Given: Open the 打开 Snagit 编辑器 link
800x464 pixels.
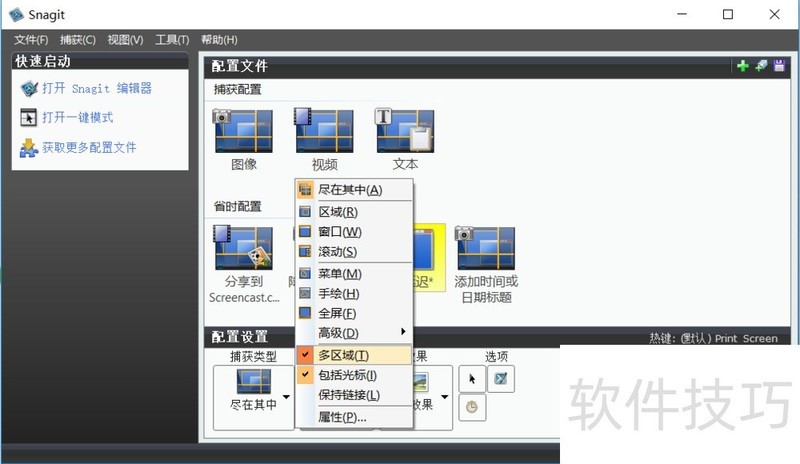Looking at the screenshot, I should pyautogui.click(x=97, y=88).
